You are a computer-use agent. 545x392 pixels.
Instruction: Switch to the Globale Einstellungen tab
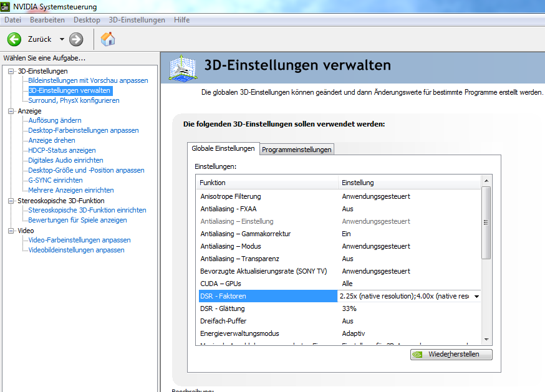[x=223, y=148]
